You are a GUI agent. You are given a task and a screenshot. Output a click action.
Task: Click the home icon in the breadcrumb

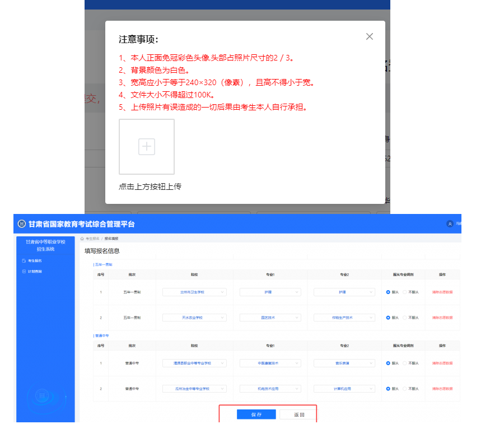pos(82,239)
